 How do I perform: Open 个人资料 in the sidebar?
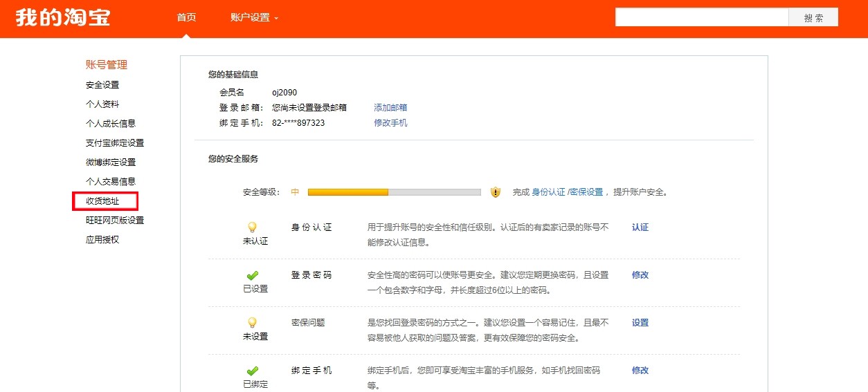click(x=102, y=104)
